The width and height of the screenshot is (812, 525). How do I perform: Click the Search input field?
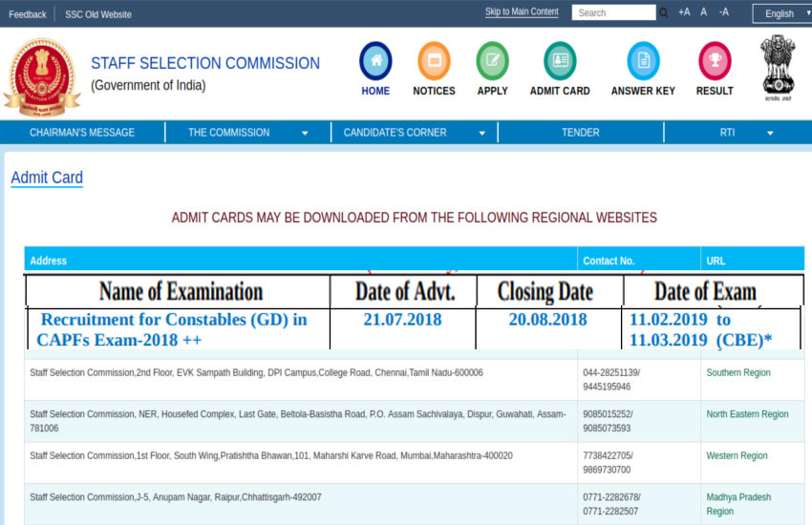[x=612, y=13]
